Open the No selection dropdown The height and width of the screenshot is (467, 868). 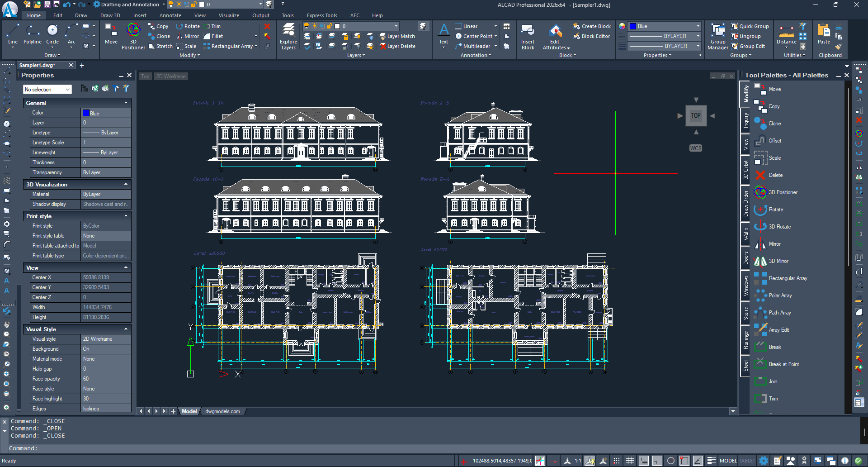(x=47, y=90)
